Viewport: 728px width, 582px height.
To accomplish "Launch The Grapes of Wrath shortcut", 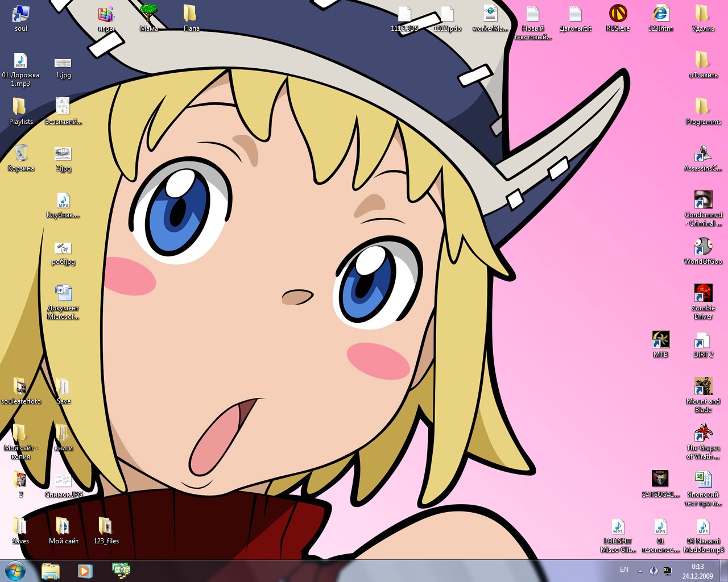I will (703, 442).
